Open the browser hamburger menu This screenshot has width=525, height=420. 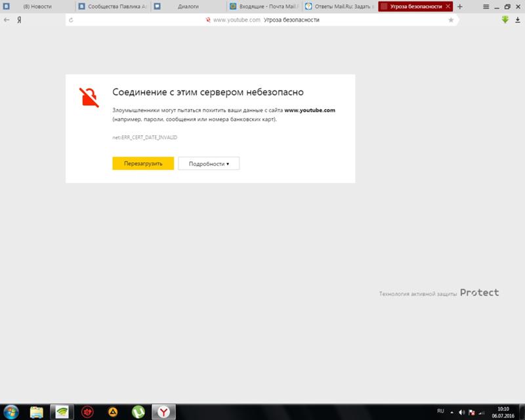pos(486,7)
